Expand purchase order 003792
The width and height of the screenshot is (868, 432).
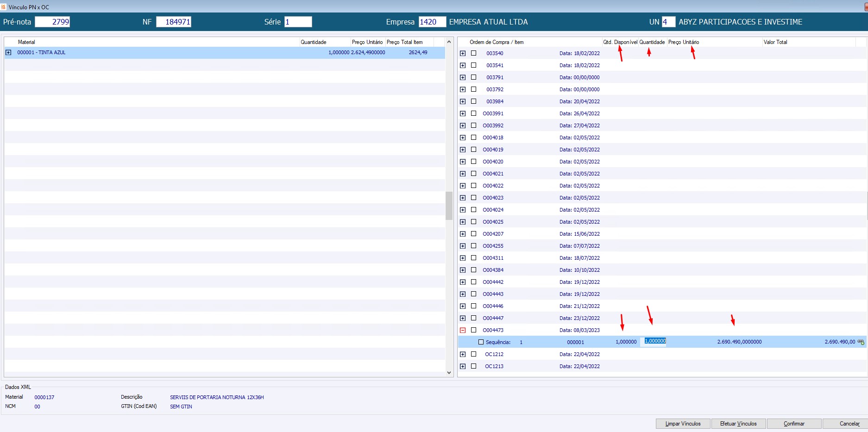coord(463,89)
